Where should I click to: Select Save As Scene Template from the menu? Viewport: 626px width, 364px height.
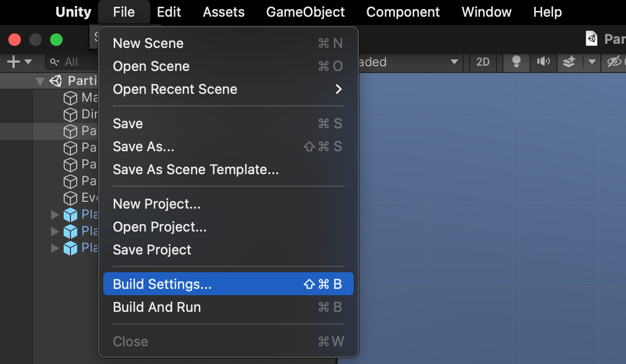tap(196, 169)
